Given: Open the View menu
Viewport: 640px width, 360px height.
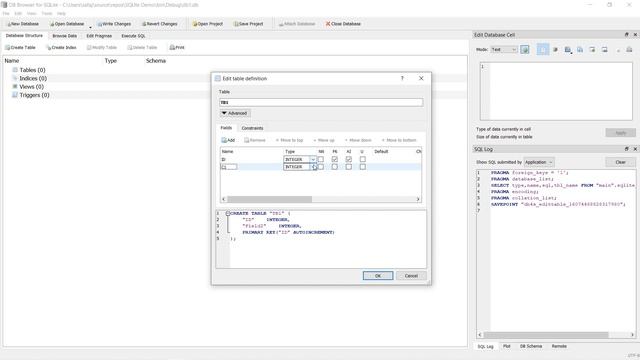Looking at the screenshot, I should (x=31, y=13).
